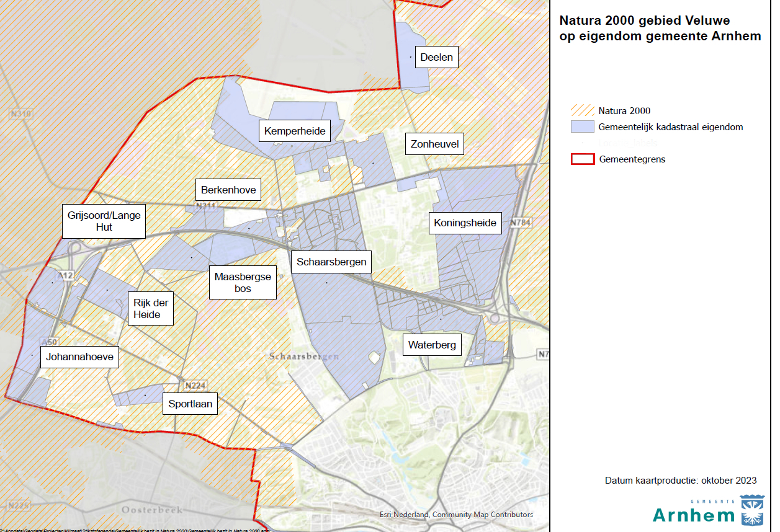Image resolution: width=780 pixels, height=532 pixels.
Task: Click the blue kadastraal eigendom color swatch
Action: pyautogui.click(x=582, y=126)
